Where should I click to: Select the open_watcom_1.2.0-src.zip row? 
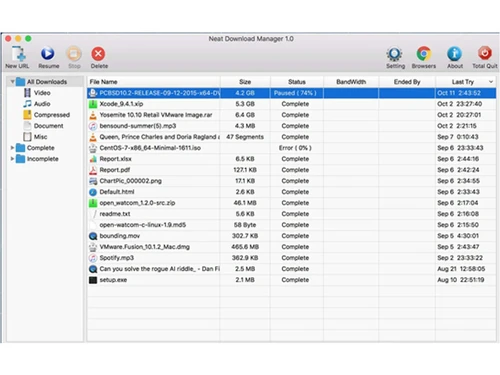coord(292,203)
